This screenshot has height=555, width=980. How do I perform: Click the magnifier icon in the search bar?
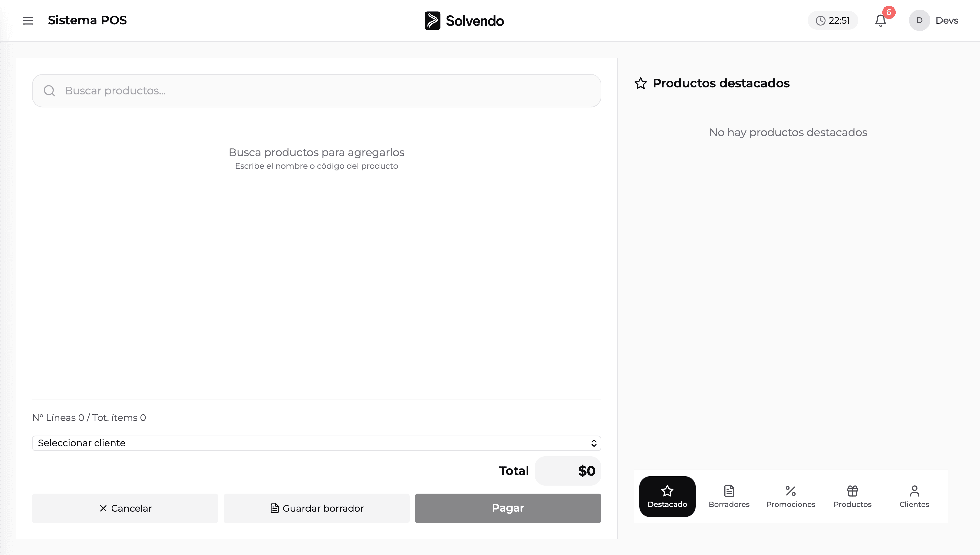coord(49,91)
